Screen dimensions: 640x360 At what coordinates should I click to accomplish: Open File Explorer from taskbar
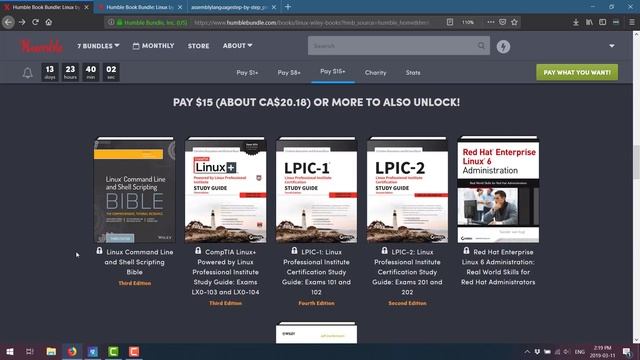pos(51,351)
